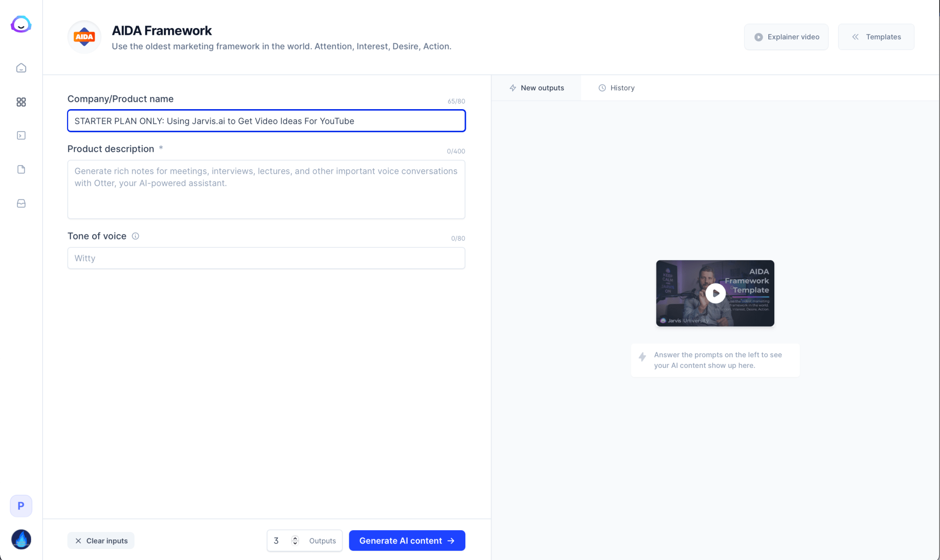940x560 pixels.
Task: Play the AIDA Framework Template video
Action: point(715,293)
